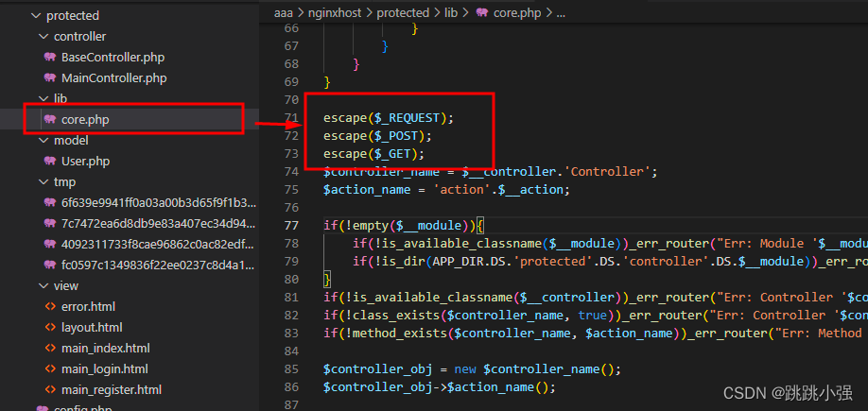Collapse the controller folder chevron
This screenshot has width=868, height=411.
(x=43, y=37)
